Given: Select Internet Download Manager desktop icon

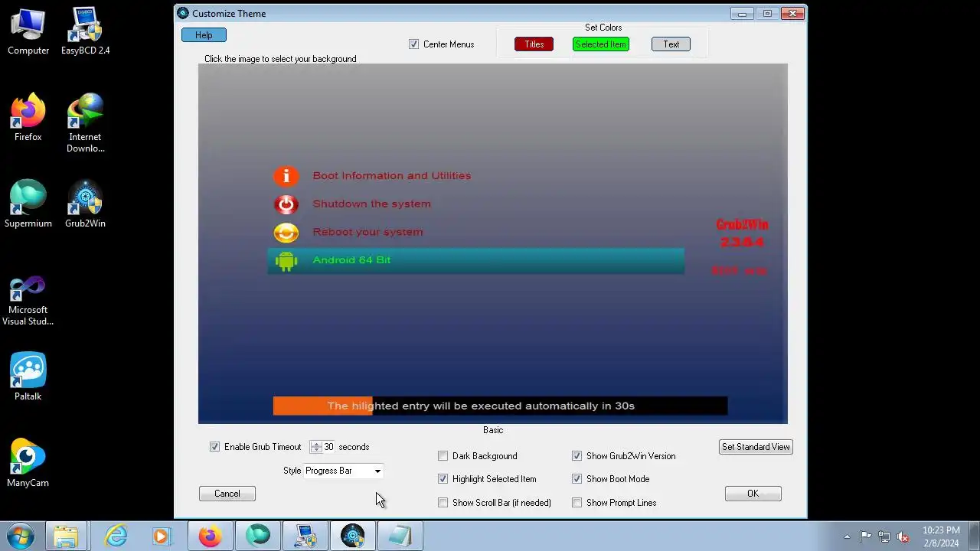Looking at the screenshot, I should [85, 123].
